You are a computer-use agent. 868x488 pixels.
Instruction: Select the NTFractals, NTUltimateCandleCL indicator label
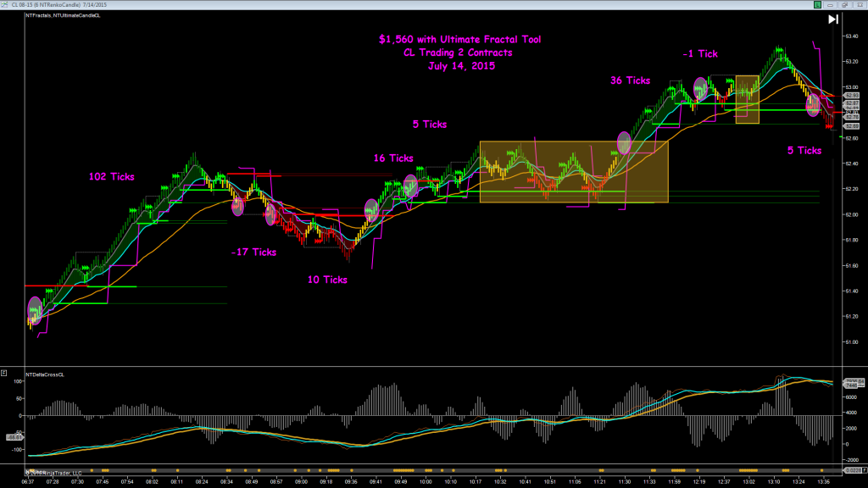coord(63,15)
